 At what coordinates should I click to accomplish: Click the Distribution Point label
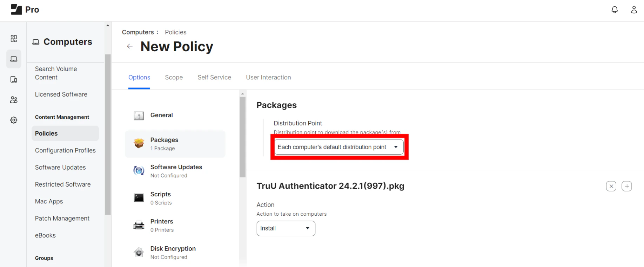coord(298,123)
